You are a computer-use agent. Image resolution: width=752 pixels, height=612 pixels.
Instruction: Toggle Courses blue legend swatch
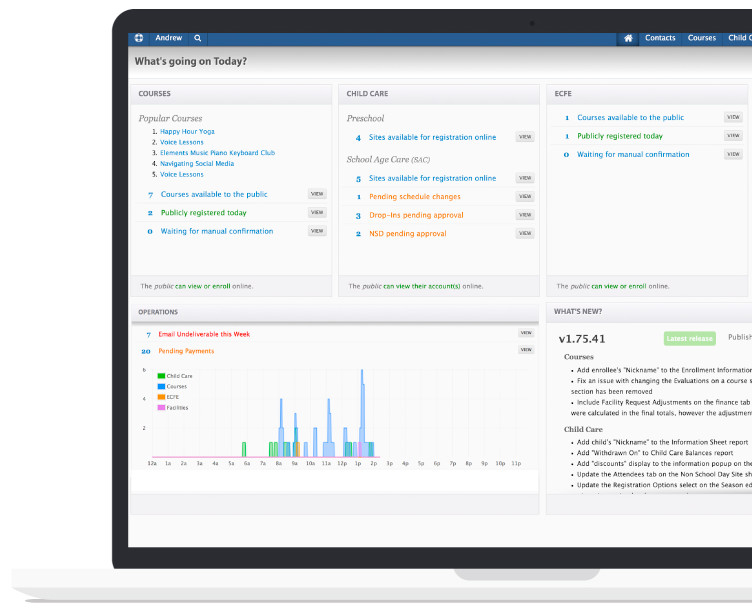coord(161,387)
